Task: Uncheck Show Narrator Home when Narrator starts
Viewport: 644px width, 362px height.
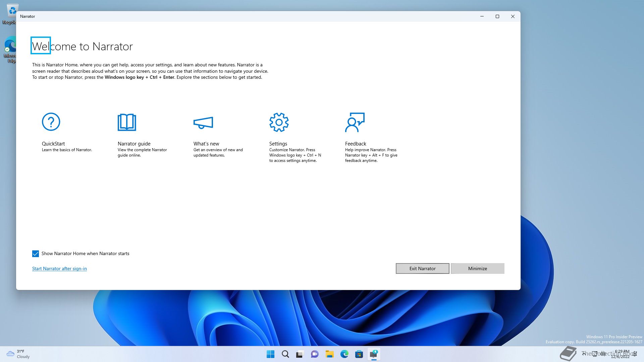Action: tap(36, 254)
